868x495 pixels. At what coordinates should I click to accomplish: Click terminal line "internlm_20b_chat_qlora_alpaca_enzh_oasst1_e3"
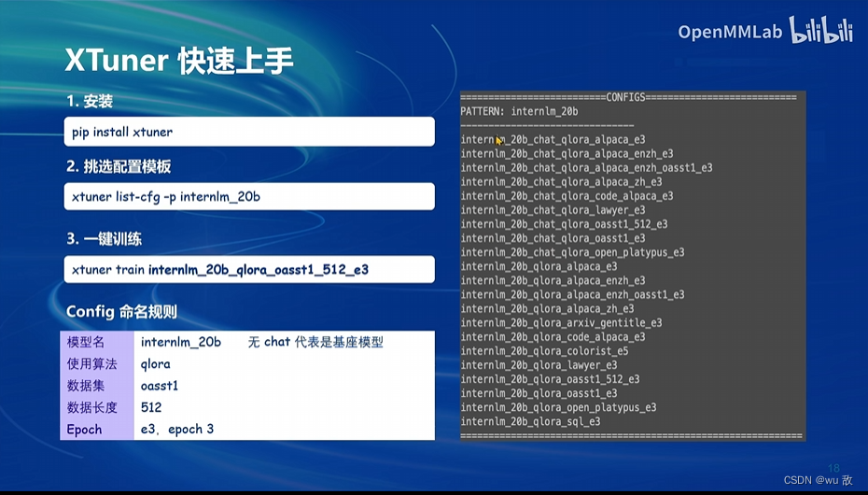[587, 168]
